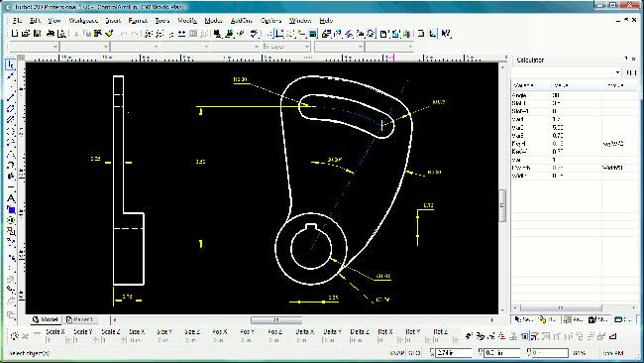
Task: Open the last palette tab under Calculator
Action: tap(624, 319)
